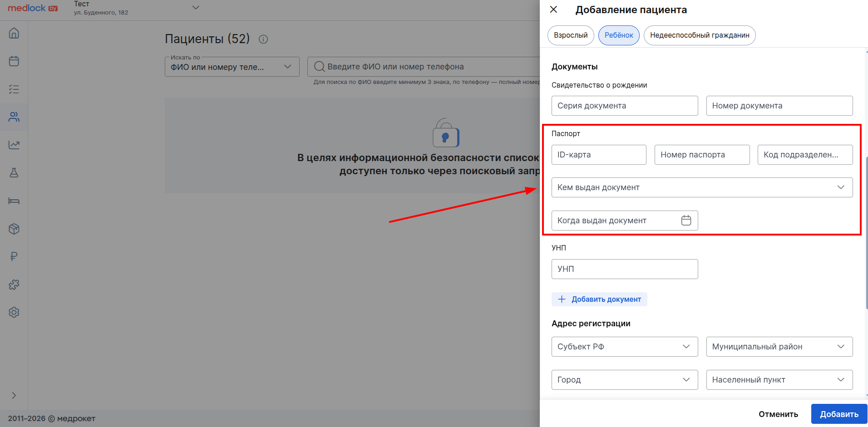Select the Взрослый patient type
This screenshot has width=868, height=427.
click(x=571, y=35)
